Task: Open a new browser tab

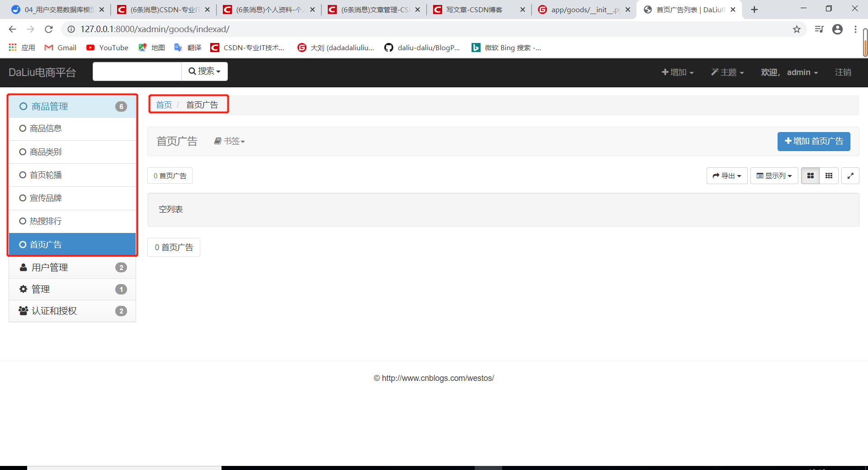Action: (755, 9)
